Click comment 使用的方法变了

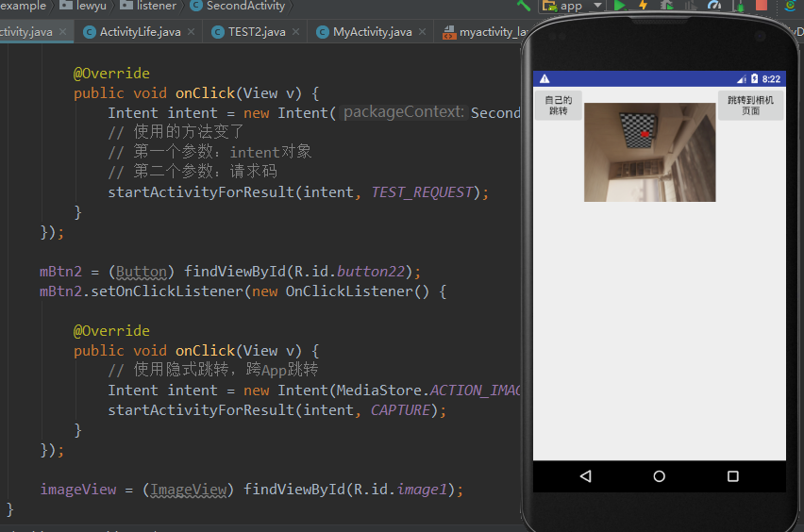176,132
